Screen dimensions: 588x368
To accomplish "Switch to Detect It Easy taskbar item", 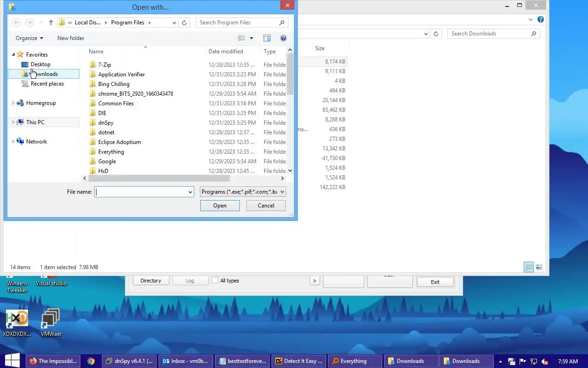I will pyautogui.click(x=300, y=361).
